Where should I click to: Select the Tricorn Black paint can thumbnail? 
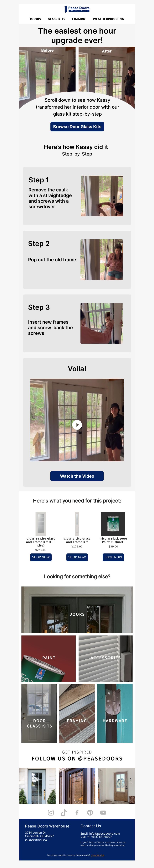tap(113, 524)
